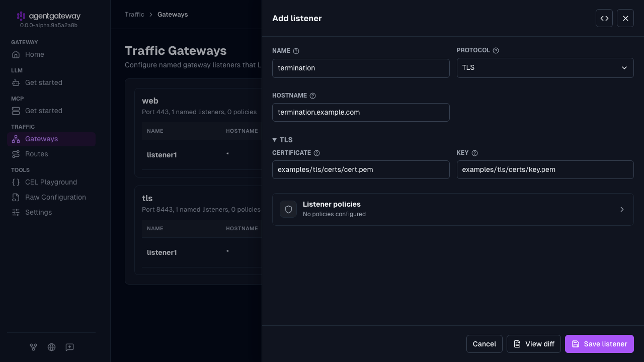Click the LLM robot icon
Image resolution: width=644 pixels, height=362 pixels.
(16, 82)
